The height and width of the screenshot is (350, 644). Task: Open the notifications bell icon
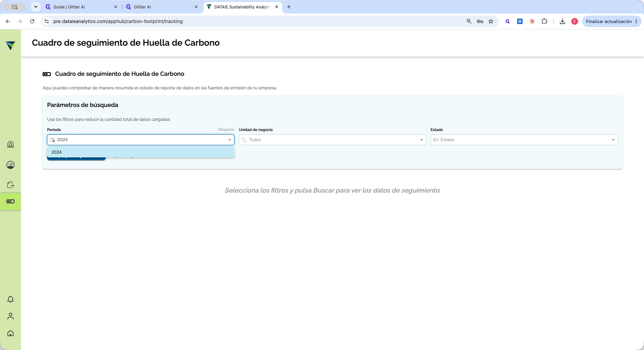10,299
